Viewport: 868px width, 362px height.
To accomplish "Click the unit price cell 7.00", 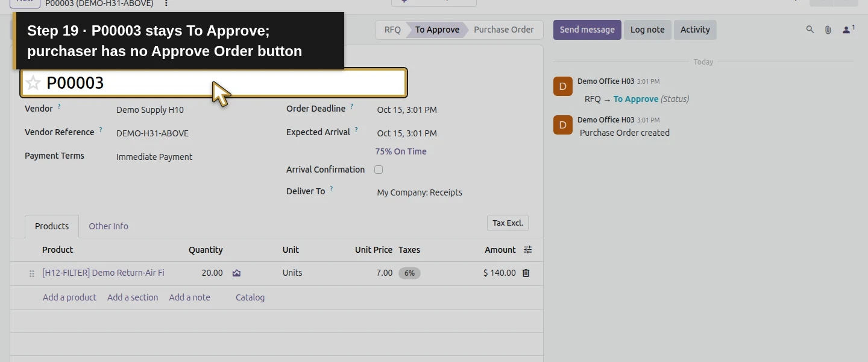I will (x=384, y=273).
